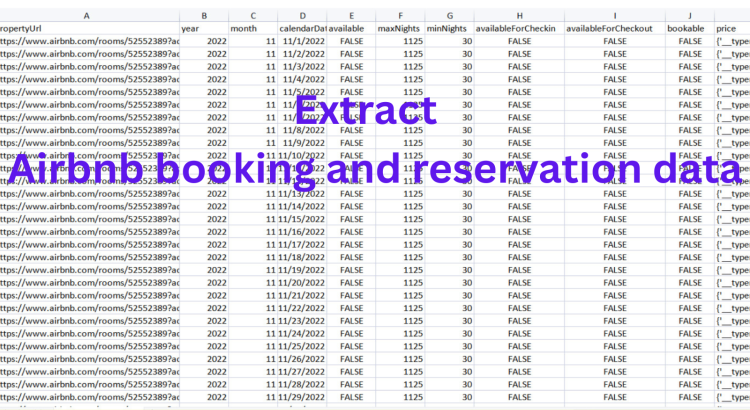Viewport: 750px width, 410px height.
Task: Select column J header
Action: click(690, 16)
